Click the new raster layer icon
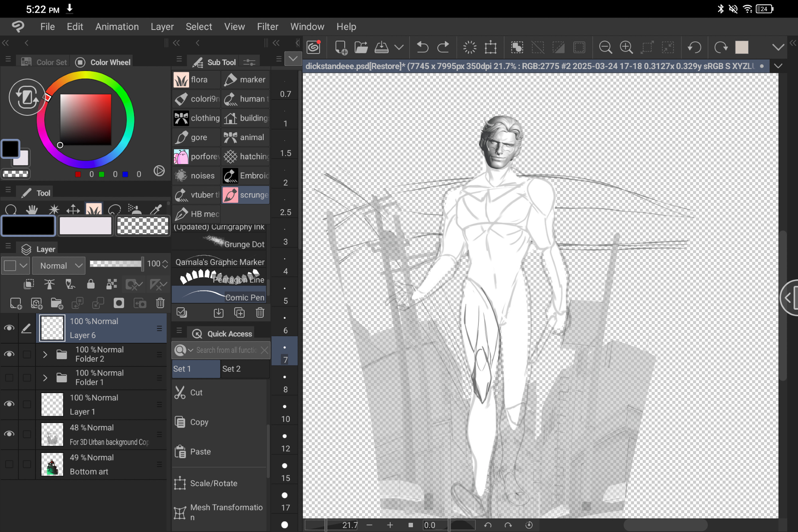 click(x=16, y=303)
